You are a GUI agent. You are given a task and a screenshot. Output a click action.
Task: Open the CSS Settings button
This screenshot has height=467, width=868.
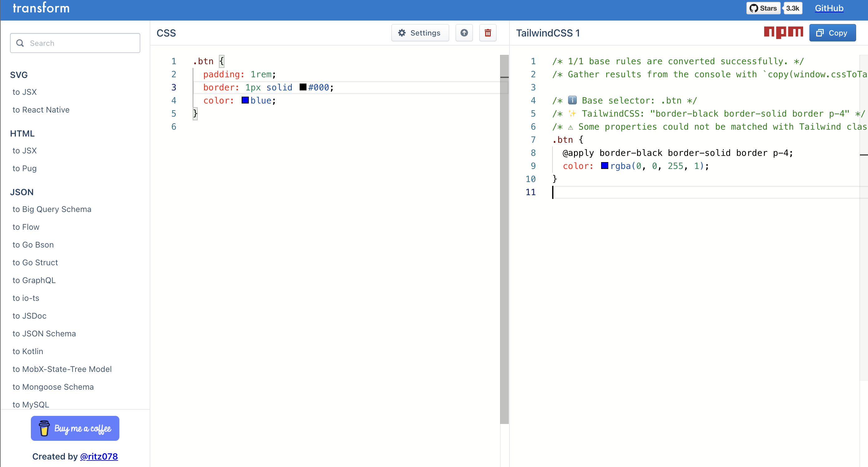click(x=420, y=33)
